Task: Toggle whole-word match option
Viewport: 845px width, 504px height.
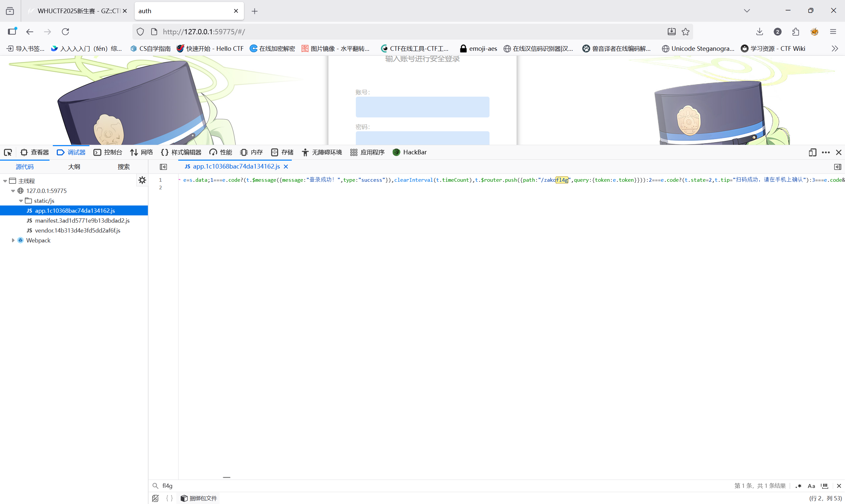Action: [x=825, y=486]
